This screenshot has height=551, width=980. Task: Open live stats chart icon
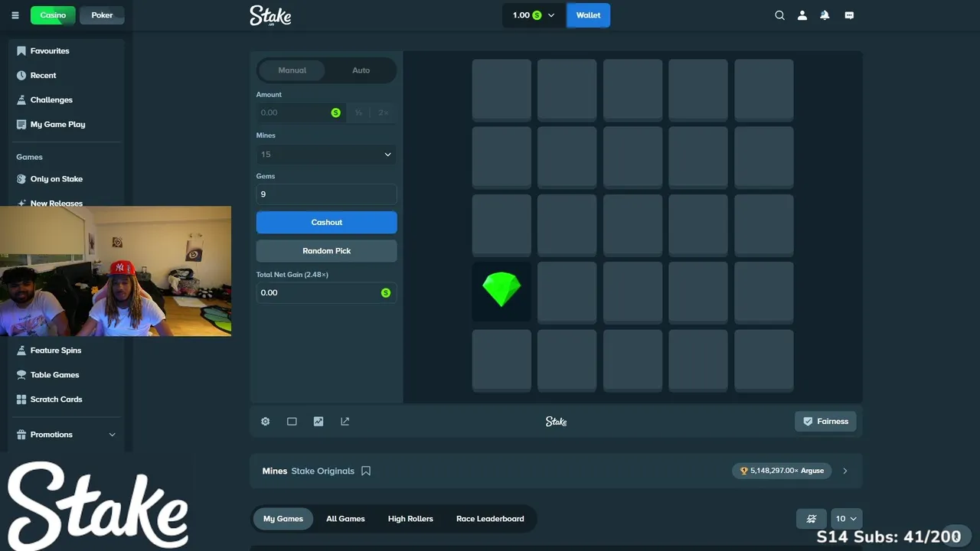(318, 422)
